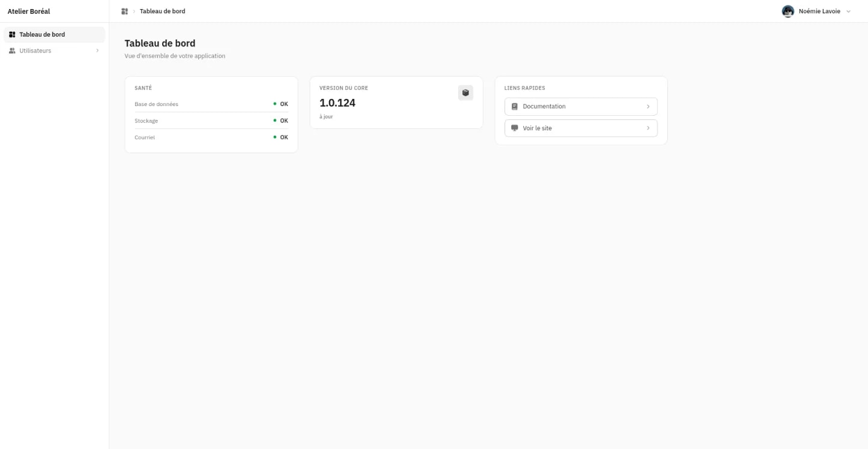Click the SANTÉ card heading
This screenshot has height=449, width=868.
(143, 88)
